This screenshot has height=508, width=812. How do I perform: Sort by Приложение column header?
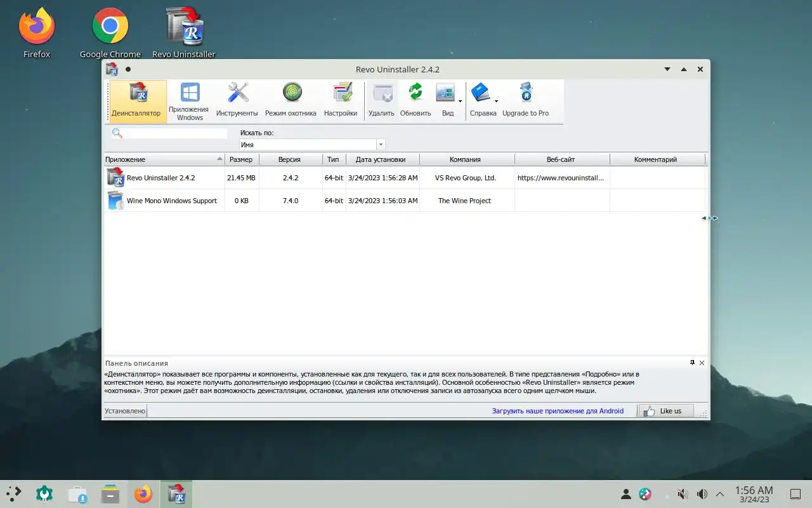pyautogui.click(x=164, y=159)
